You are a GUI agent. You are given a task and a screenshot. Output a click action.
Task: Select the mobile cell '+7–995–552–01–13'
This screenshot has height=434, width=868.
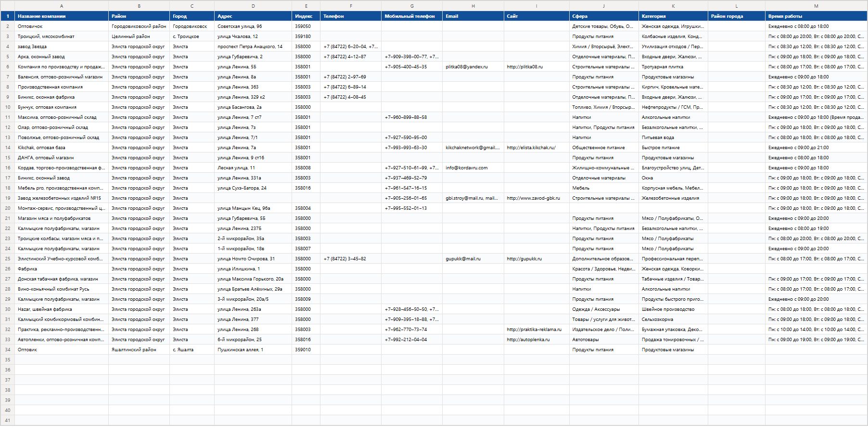(412, 208)
